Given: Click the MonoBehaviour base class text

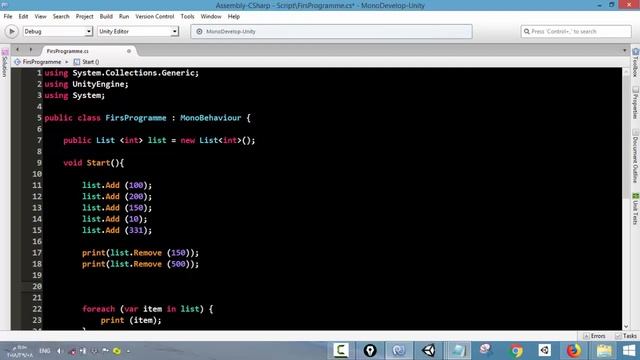Looking at the screenshot, I should coord(211,118).
